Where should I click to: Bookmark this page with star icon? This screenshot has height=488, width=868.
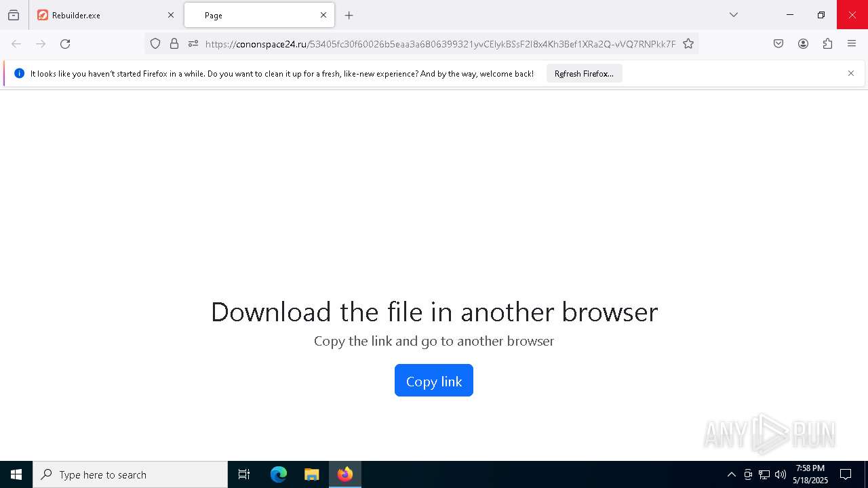tap(688, 44)
